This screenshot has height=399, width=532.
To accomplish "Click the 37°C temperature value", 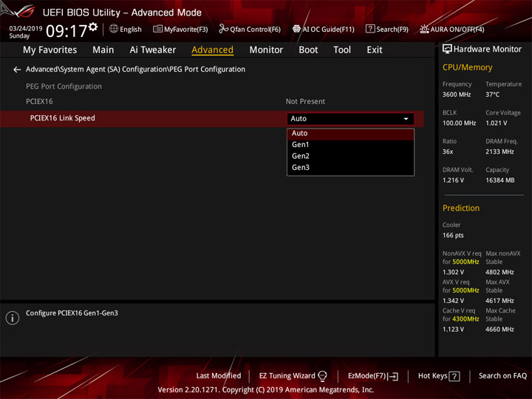I will click(x=492, y=95).
